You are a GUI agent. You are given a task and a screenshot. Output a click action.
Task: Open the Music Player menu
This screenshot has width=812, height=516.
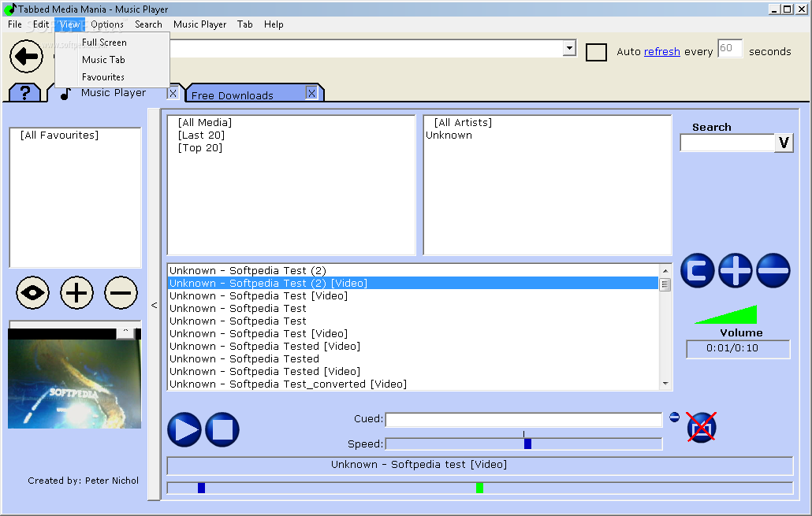point(200,24)
